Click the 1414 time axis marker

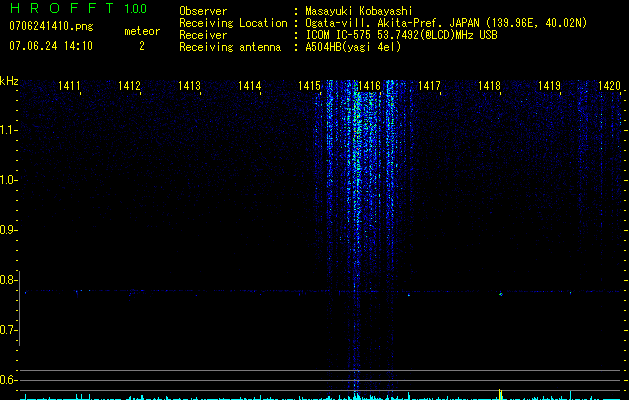[x=249, y=85]
